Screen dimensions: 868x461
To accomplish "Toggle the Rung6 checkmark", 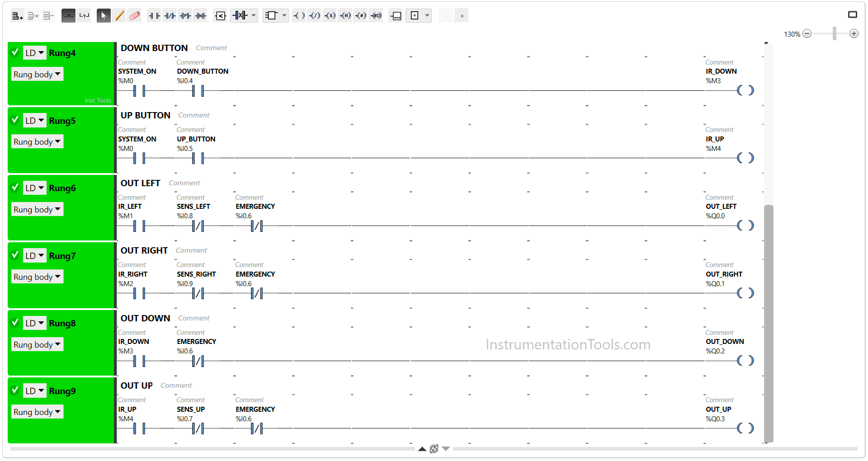I will click(x=15, y=187).
